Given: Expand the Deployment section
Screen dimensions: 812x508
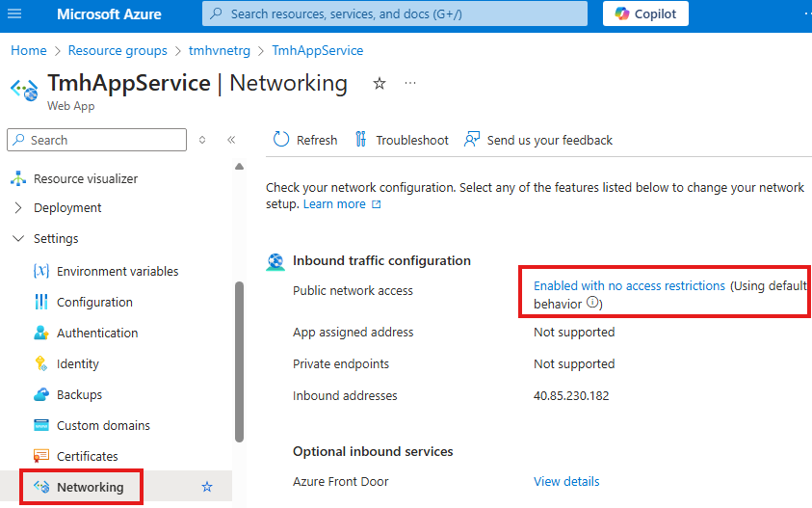Looking at the screenshot, I should coord(67,208).
